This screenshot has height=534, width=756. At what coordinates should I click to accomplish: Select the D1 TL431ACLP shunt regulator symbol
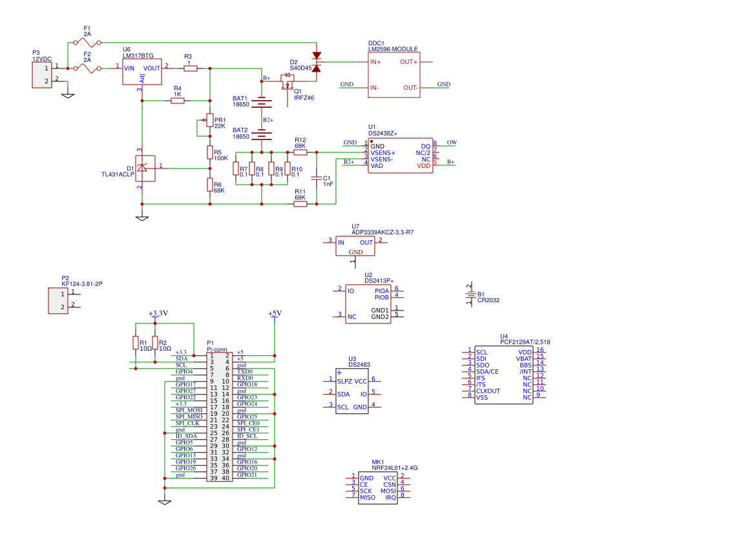pyautogui.click(x=145, y=168)
